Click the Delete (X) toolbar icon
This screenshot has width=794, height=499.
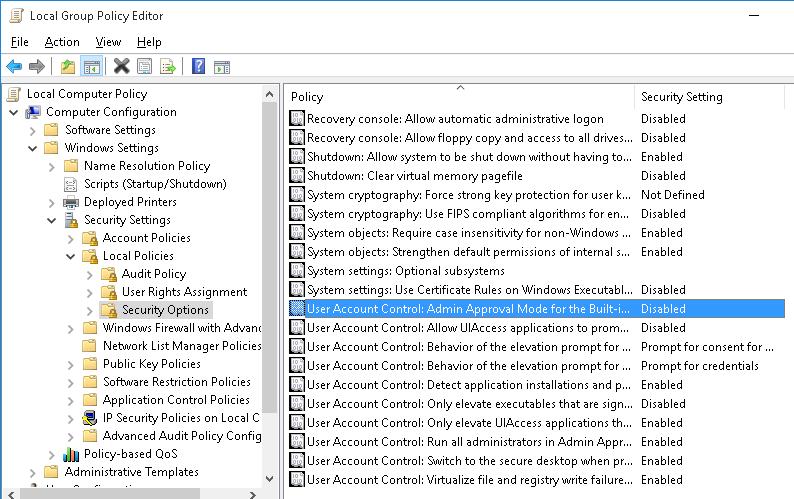(x=121, y=67)
